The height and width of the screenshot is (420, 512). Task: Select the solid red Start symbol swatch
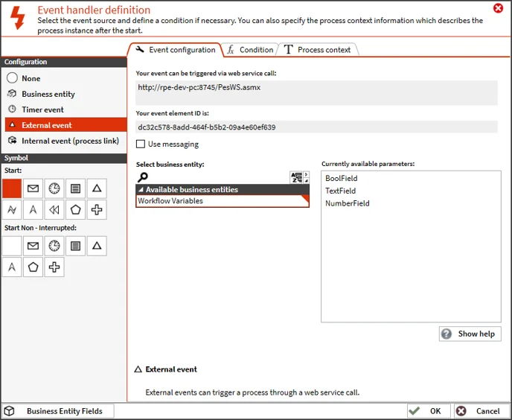[x=13, y=188]
